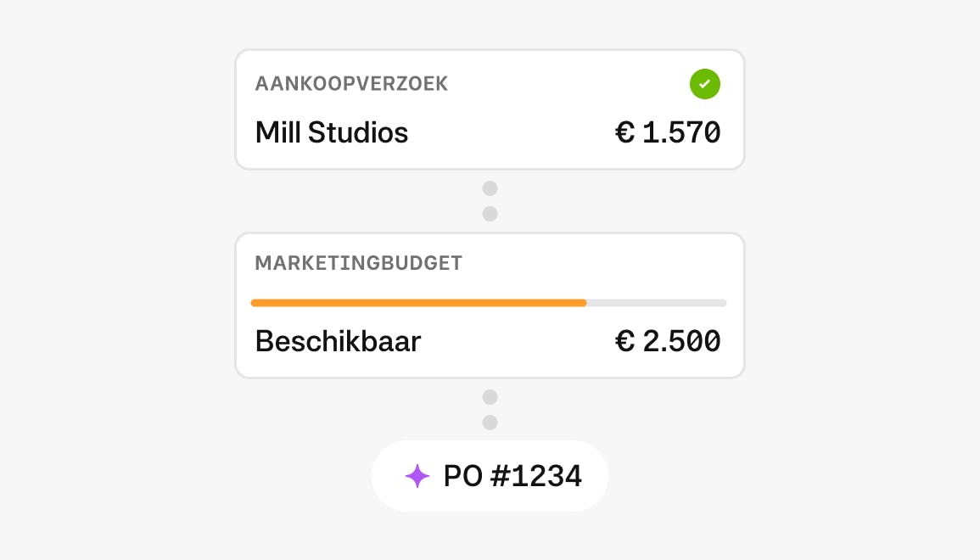The height and width of the screenshot is (560, 980).
Task: Click the grey unfilled part of the budget bar
Action: click(x=656, y=303)
